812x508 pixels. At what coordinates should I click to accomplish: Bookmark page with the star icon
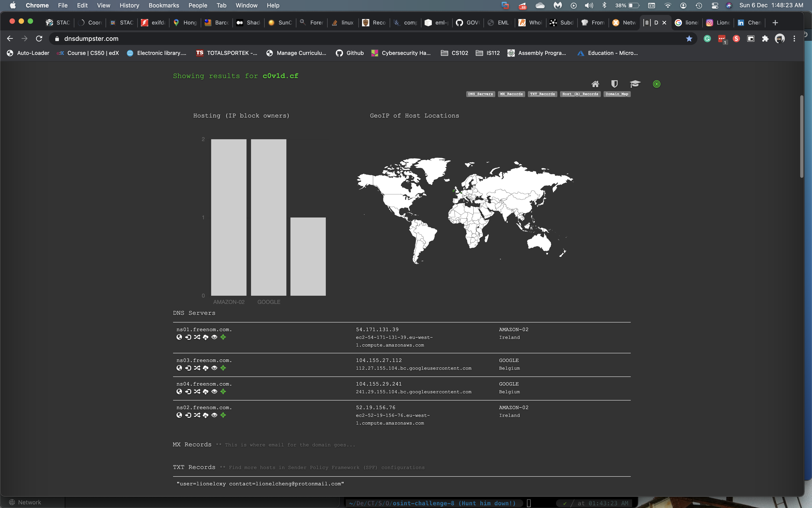(689, 39)
